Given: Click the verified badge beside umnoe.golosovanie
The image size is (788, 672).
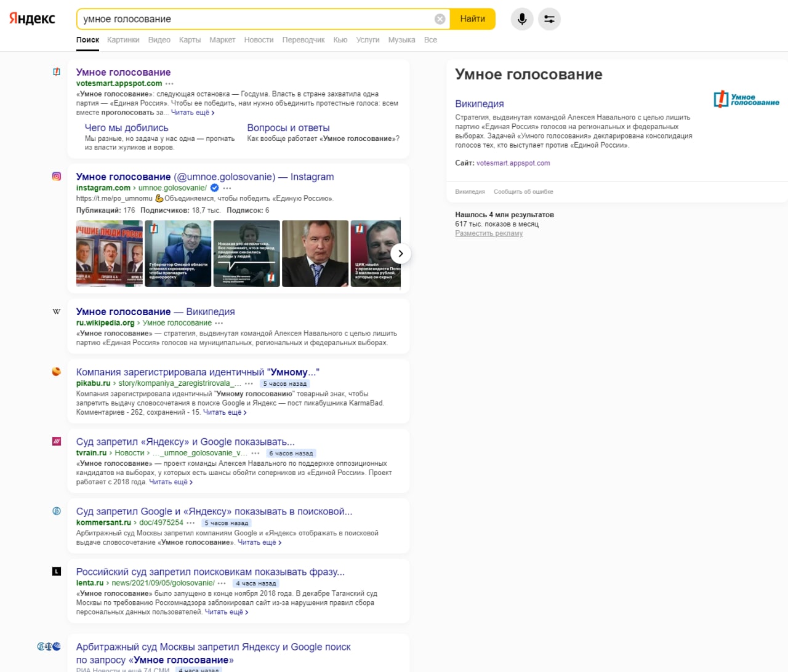Looking at the screenshot, I should [x=214, y=188].
